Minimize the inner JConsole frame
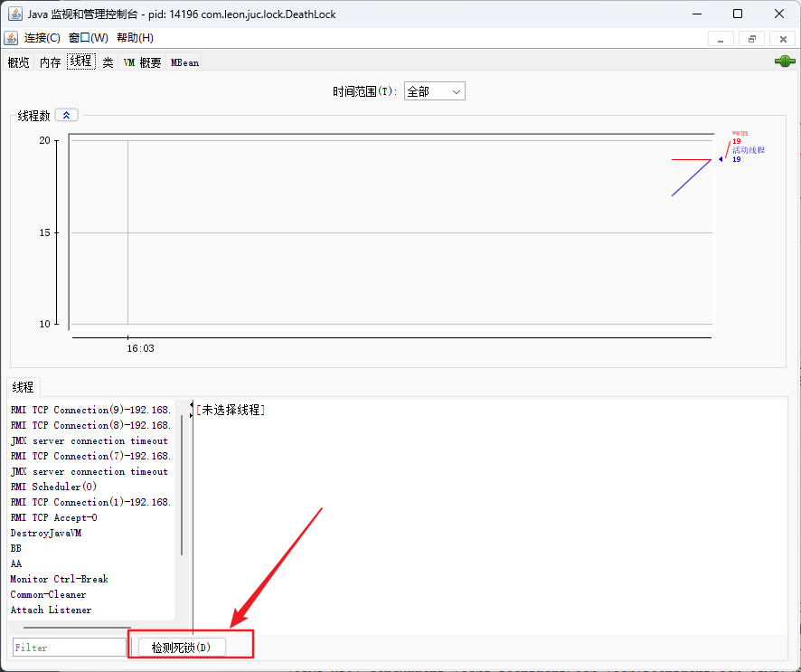The image size is (801, 672). [721, 38]
